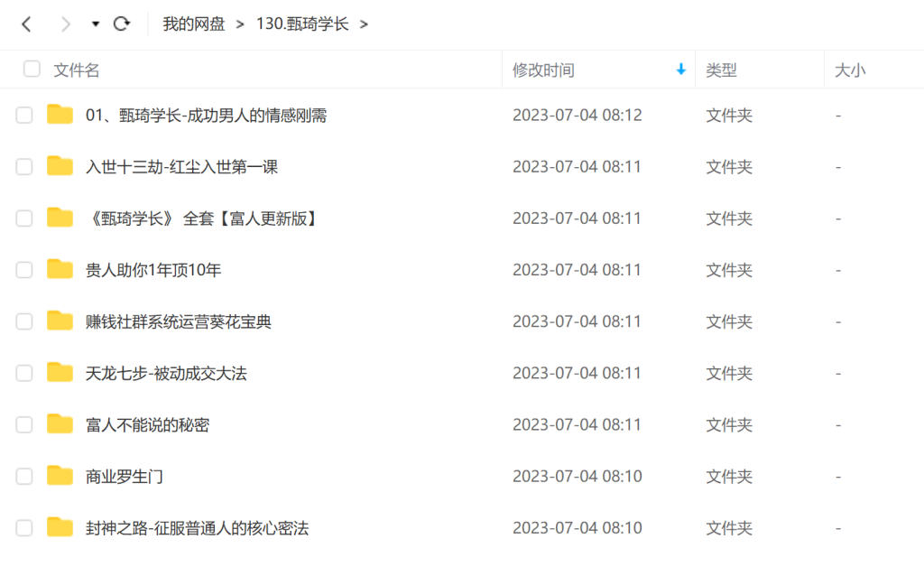
Task: Open folder name 赚钱社群系统运营葵花宝典
Action: click(x=179, y=321)
